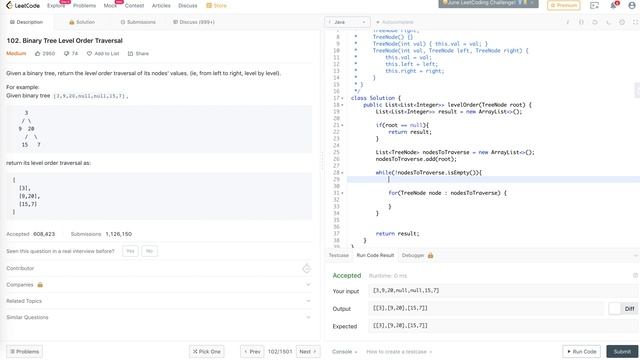
Task: Open the Articles menu item
Action: point(161,6)
